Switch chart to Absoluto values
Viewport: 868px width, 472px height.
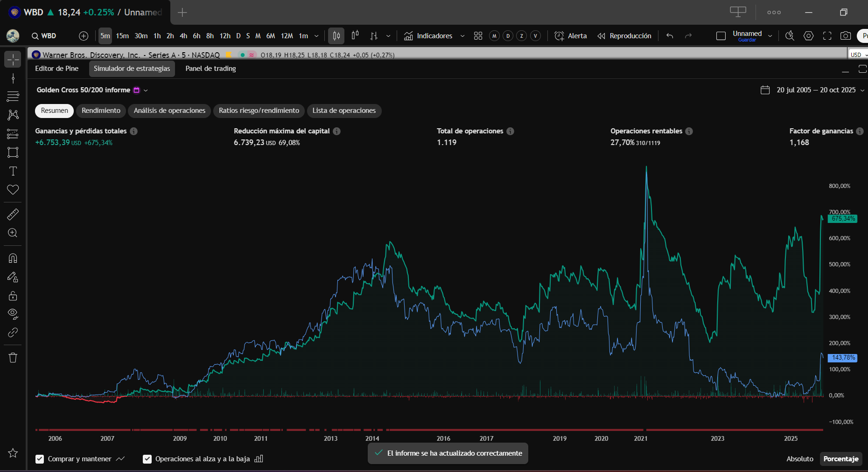pos(799,459)
